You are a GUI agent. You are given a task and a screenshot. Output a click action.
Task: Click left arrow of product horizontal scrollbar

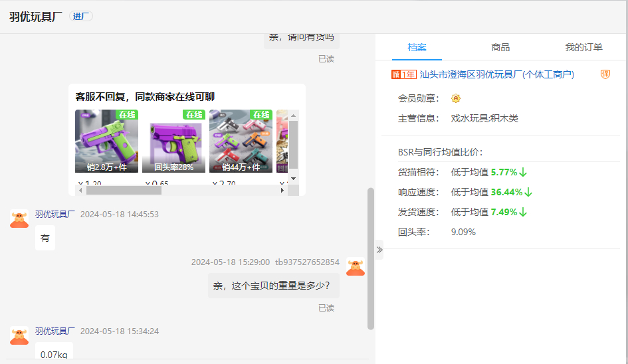81,190
